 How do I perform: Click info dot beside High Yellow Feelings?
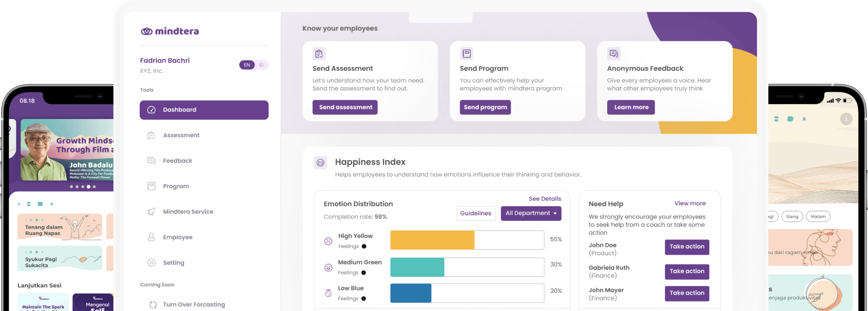(364, 246)
